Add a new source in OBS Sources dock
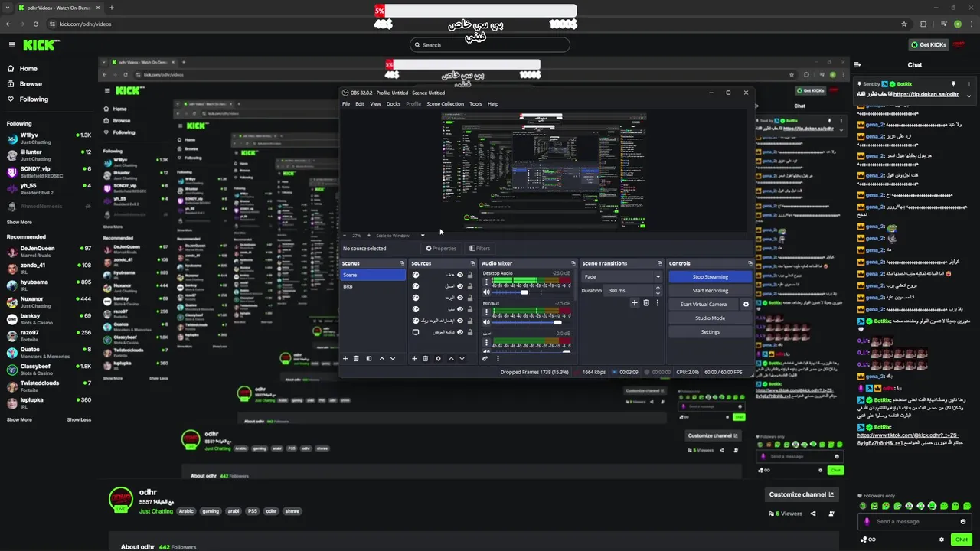 coord(415,358)
